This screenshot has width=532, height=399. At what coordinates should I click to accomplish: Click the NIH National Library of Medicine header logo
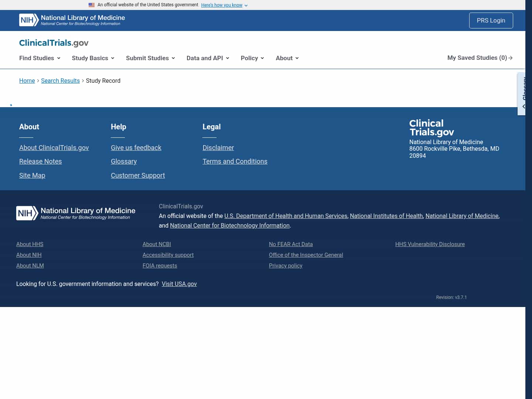point(72,20)
